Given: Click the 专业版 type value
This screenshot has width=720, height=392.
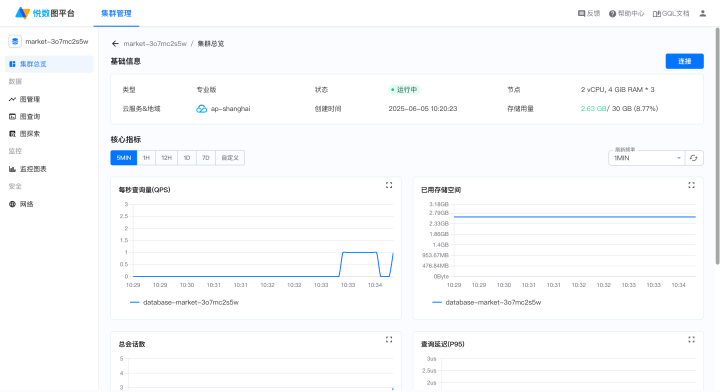Looking at the screenshot, I should [x=206, y=90].
